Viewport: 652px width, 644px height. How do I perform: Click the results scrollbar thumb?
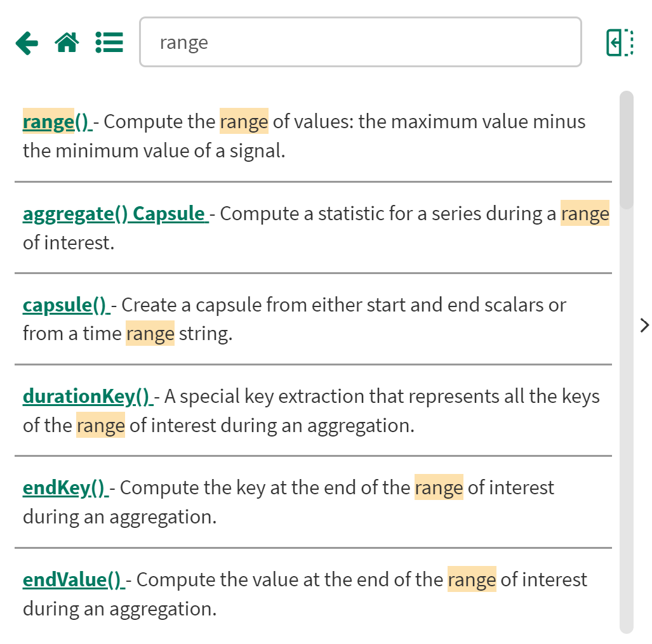[626, 150]
